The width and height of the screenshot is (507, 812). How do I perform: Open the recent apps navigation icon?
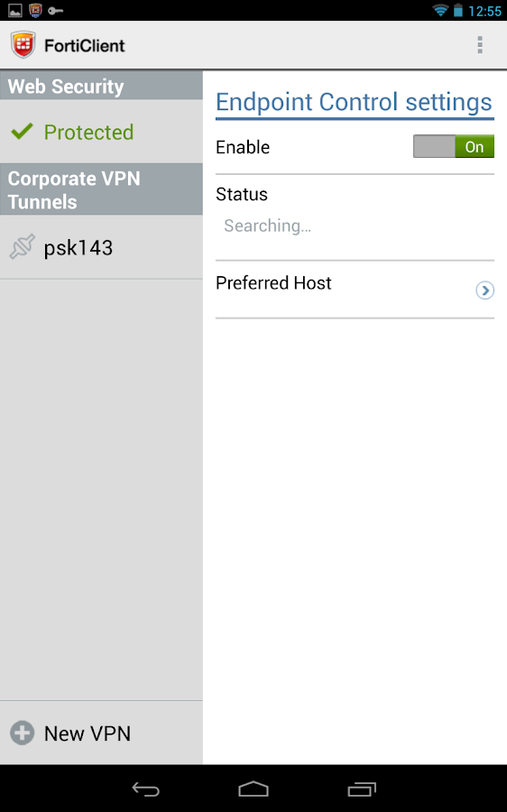[362, 789]
